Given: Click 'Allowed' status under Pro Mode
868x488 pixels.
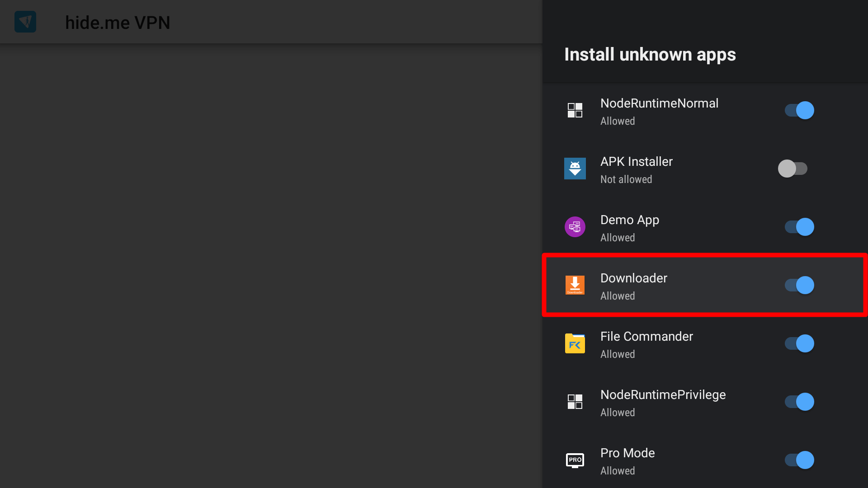Looking at the screenshot, I should point(618,471).
